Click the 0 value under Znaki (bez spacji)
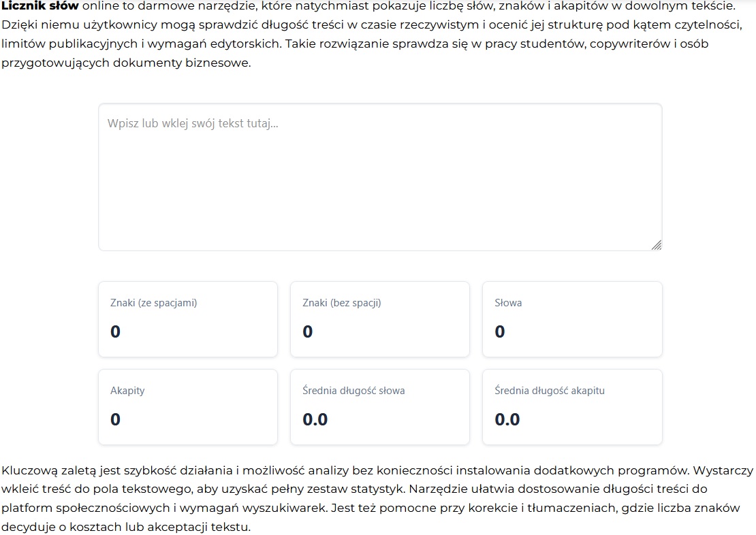The width and height of the screenshot is (756, 535). [x=307, y=332]
